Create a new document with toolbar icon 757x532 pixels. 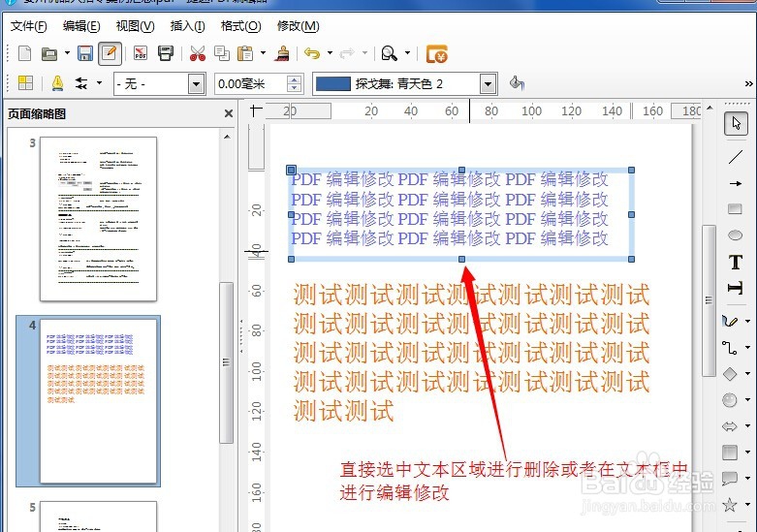coord(24,53)
